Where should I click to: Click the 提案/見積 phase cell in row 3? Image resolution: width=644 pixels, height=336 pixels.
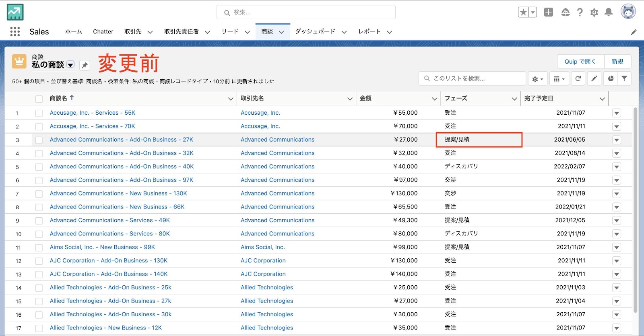[x=479, y=140]
